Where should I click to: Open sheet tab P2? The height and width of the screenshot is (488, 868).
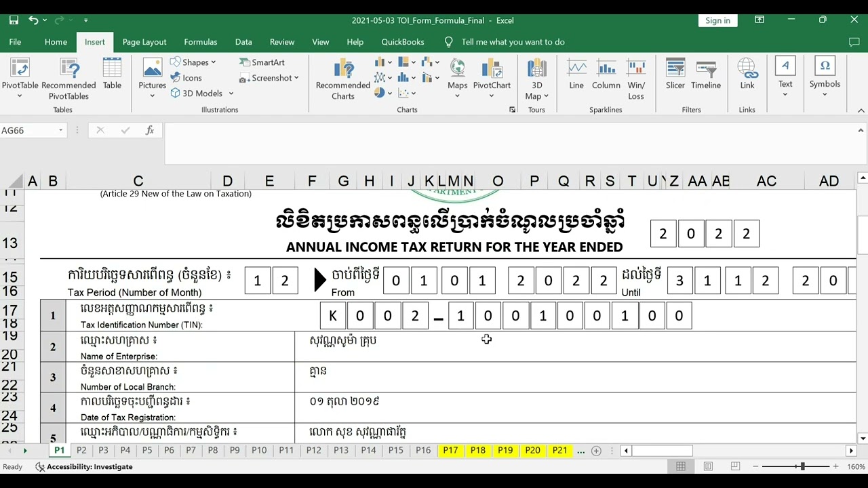pyautogui.click(x=81, y=450)
